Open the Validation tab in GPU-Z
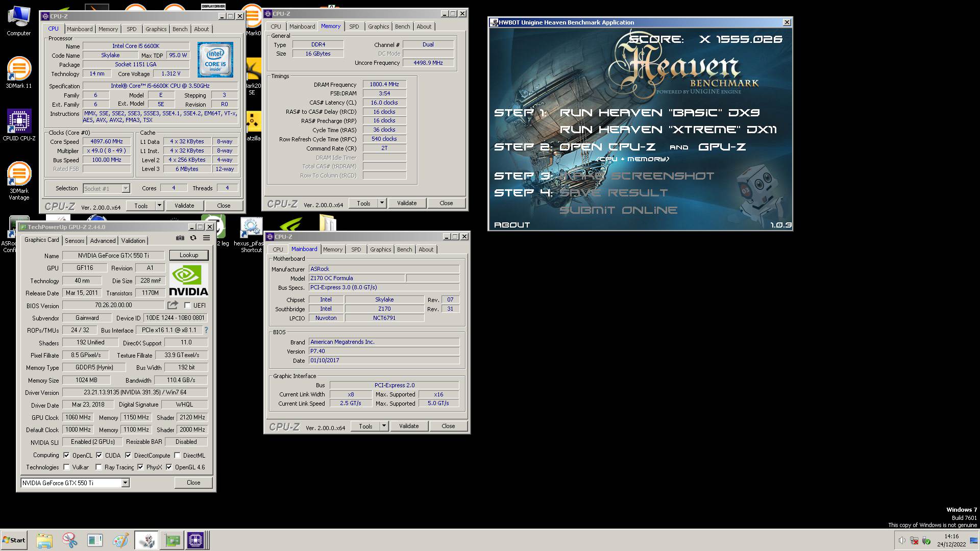 coord(133,241)
